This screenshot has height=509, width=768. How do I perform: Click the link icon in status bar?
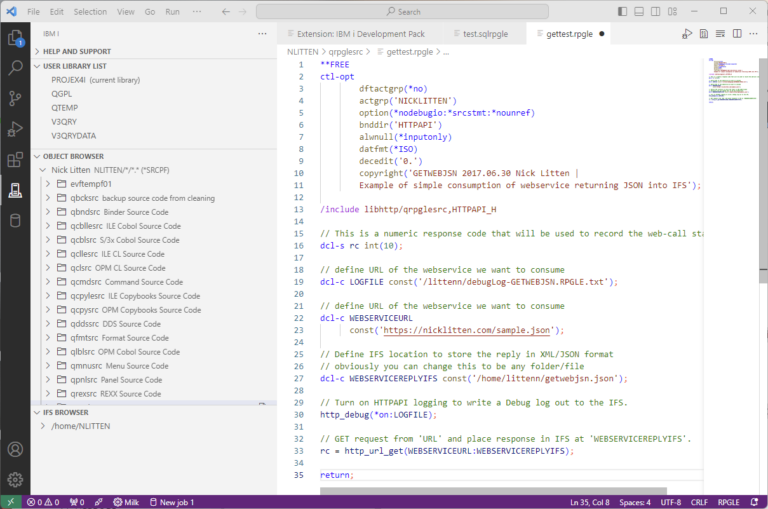(98, 502)
